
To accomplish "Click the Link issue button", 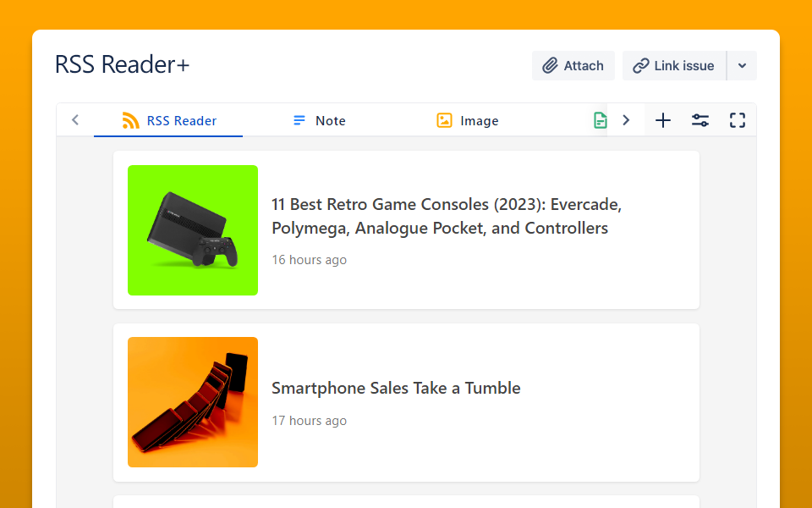I will coord(674,66).
